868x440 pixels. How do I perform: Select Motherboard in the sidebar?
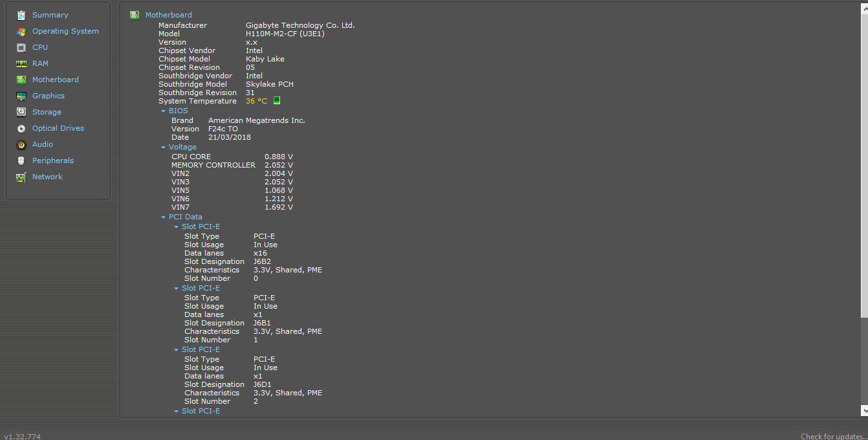(56, 80)
